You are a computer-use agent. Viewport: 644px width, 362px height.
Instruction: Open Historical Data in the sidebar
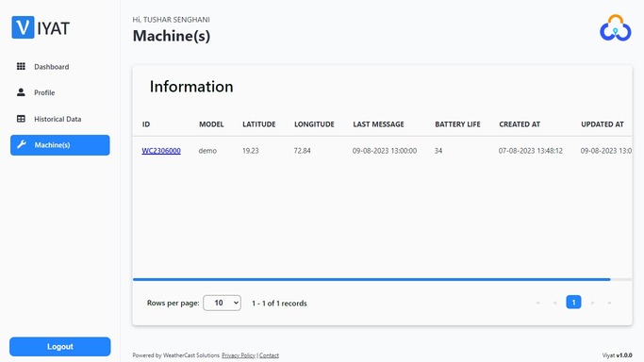click(x=60, y=119)
